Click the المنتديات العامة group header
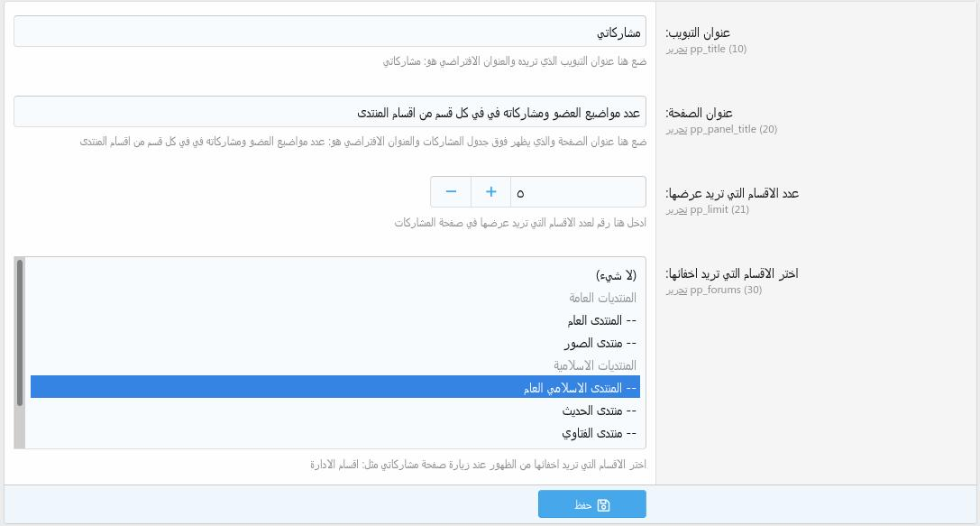The width and height of the screenshot is (980, 526). tap(602, 298)
